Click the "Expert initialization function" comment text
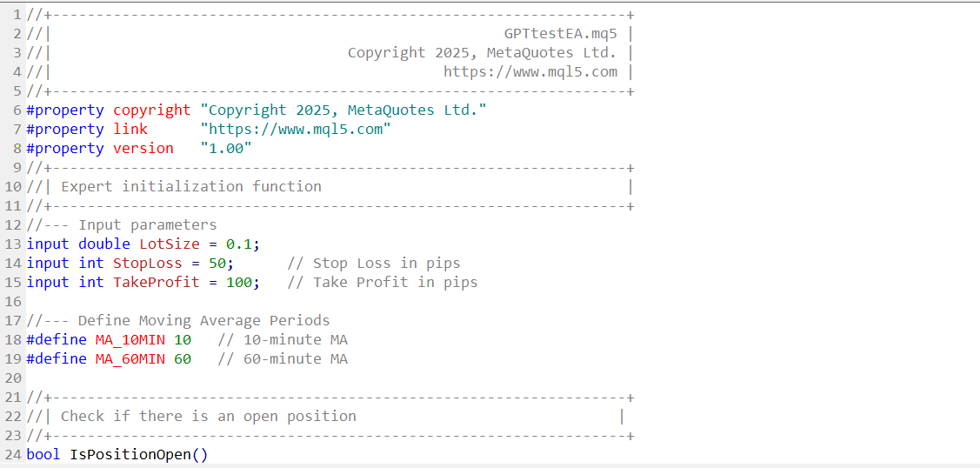Image resolution: width=980 pixels, height=468 pixels. coord(191,187)
